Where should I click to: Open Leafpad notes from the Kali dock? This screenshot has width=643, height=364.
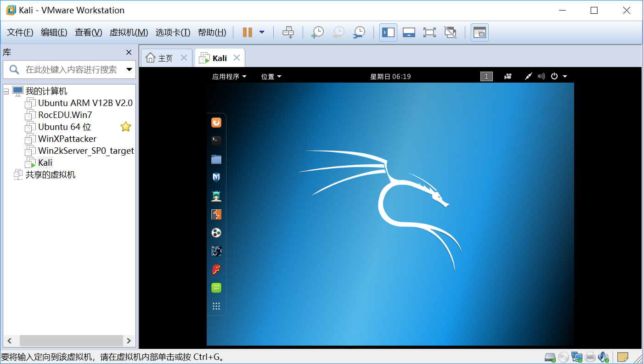216,288
